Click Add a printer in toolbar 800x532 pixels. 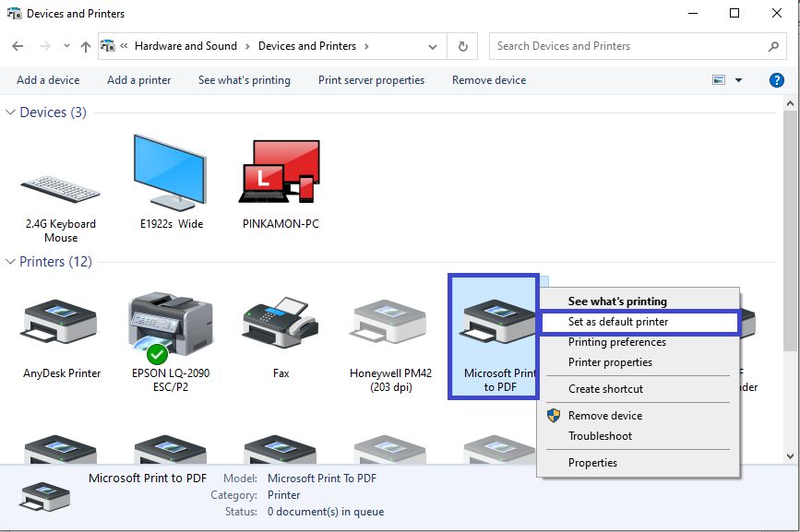coord(138,80)
